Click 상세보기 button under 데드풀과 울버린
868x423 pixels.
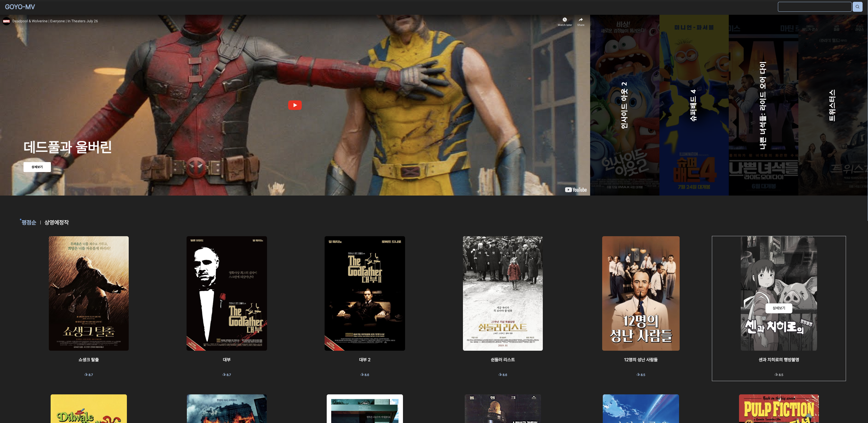[37, 167]
